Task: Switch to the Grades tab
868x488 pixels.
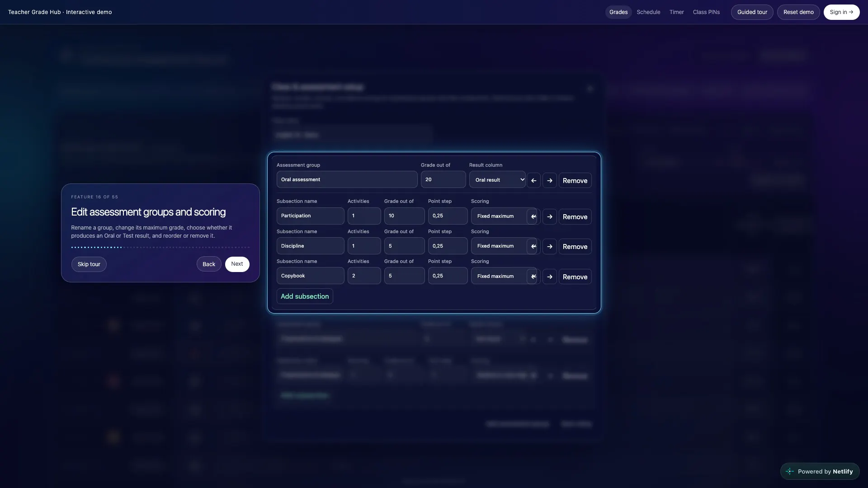Action: click(x=618, y=12)
